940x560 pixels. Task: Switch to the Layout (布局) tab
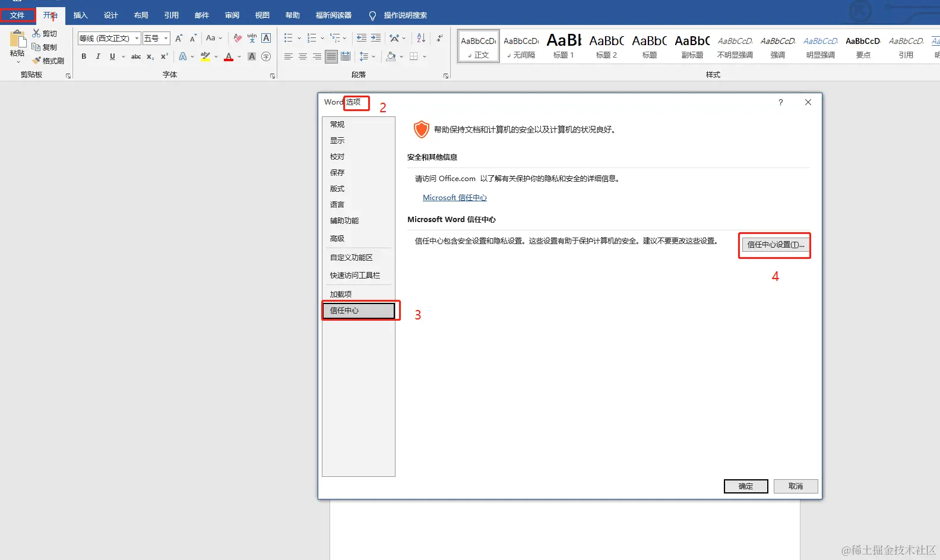pos(141,15)
